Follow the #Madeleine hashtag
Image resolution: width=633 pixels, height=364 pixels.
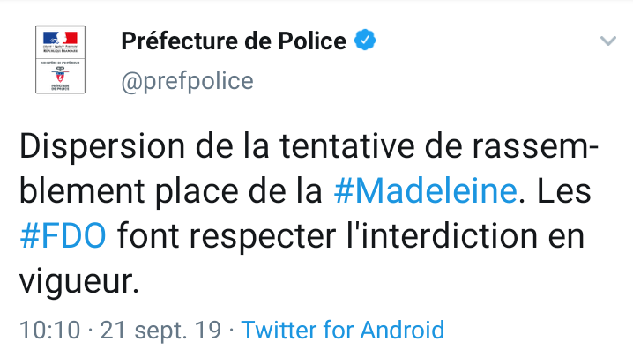coord(426,190)
